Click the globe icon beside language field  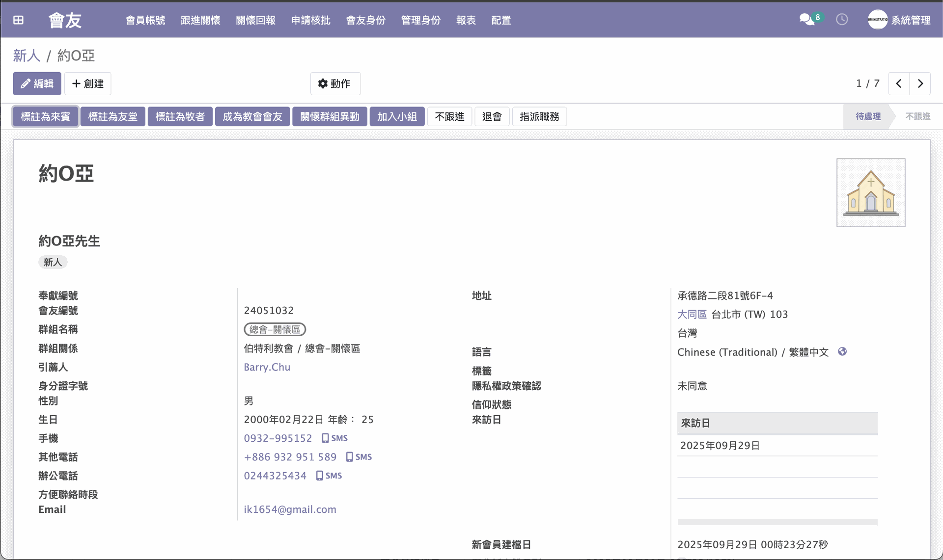click(x=842, y=352)
